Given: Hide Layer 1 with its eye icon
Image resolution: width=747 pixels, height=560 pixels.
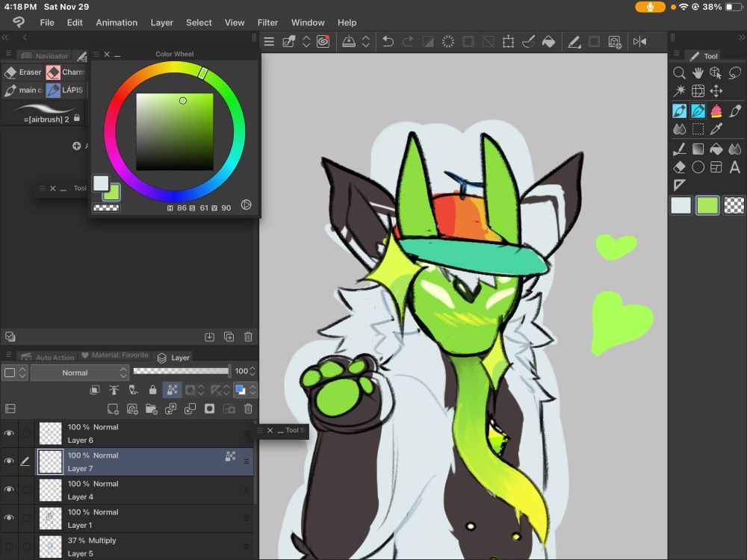Looking at the screenshot, I should [x=8, y=518].
